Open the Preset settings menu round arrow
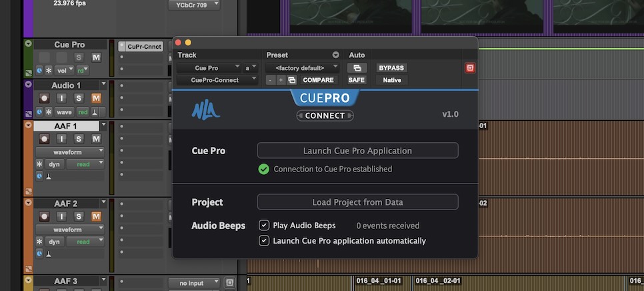Image resolution: width=644 pixels, height=291 pixels. (335, 55)
